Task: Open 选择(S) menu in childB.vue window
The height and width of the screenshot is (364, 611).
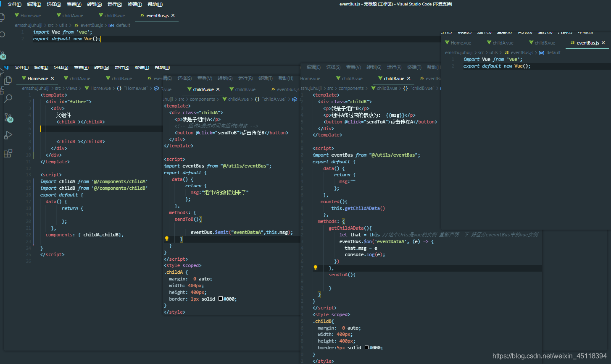Action: tap(333, 67)
